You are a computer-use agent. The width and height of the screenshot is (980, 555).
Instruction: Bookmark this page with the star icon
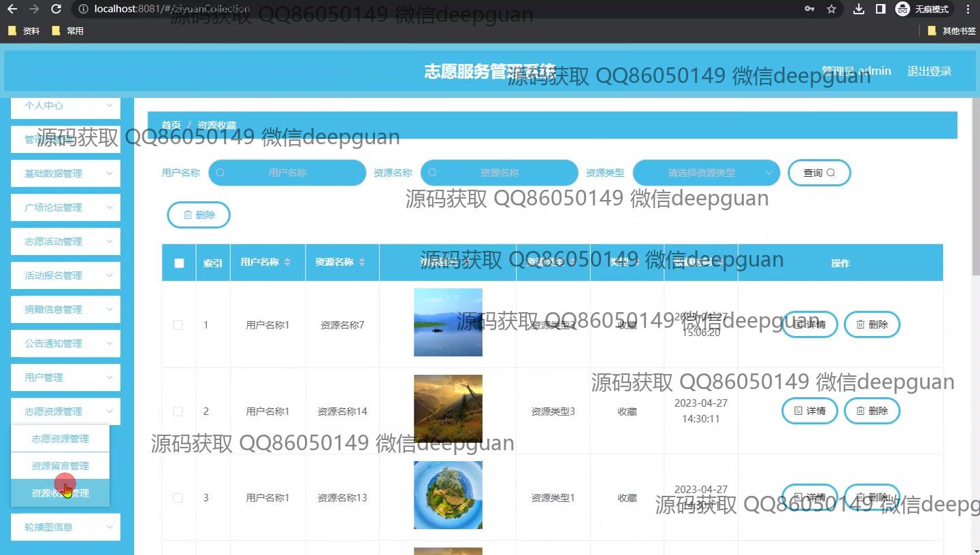click(831, 9)
